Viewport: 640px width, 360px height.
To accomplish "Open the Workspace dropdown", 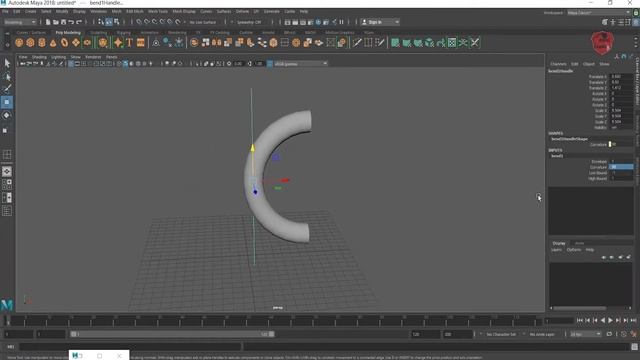I will [598, 13].
